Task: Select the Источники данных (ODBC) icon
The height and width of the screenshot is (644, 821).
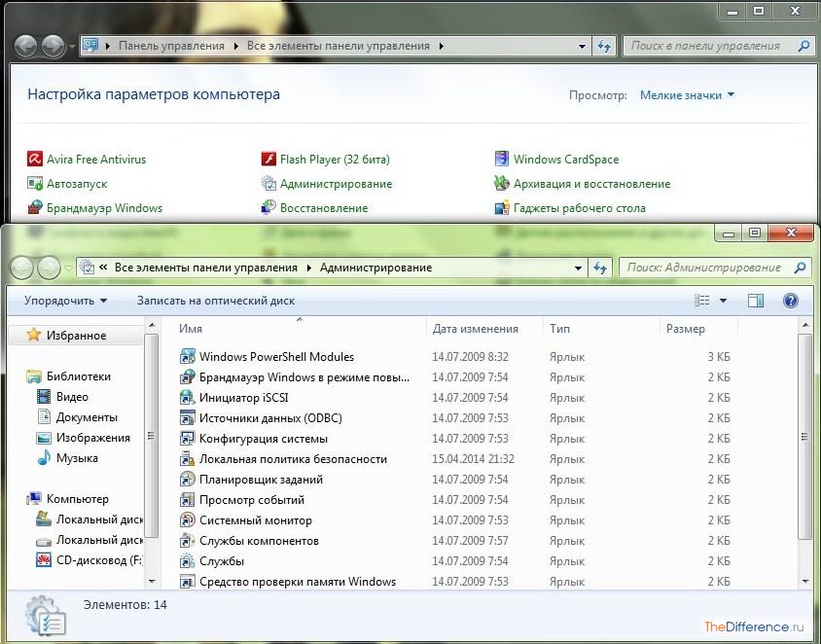Action: coord(187,417)
